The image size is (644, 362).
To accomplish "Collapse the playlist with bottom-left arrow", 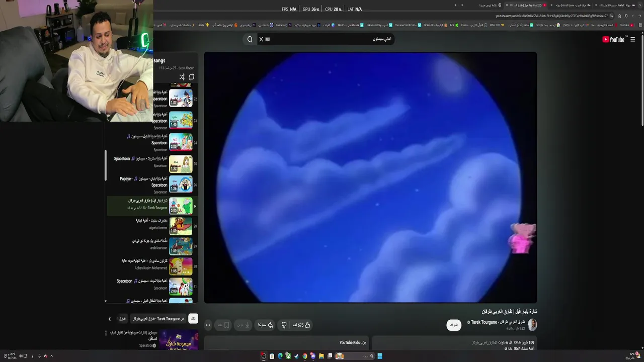I will pos(106,301).
